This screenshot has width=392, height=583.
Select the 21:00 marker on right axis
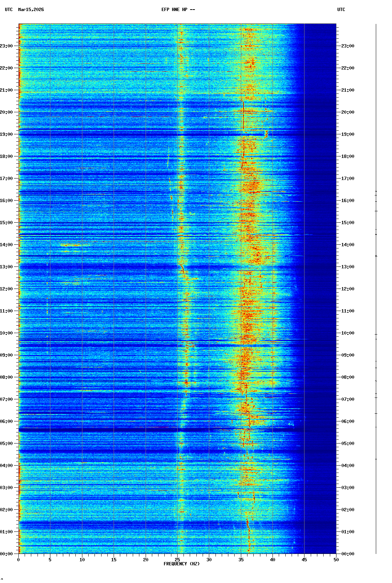[348, 90]
